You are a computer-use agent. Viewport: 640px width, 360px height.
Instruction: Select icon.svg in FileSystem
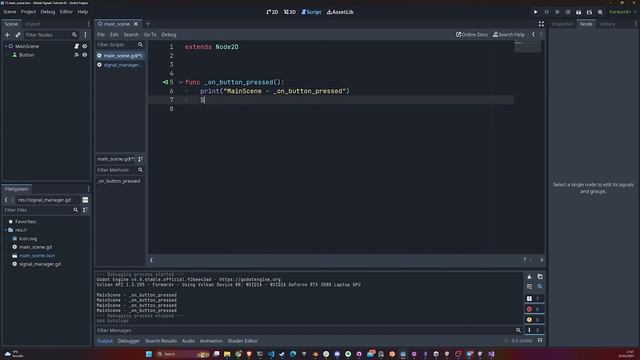pyautogui.click(x=28, y=238)
